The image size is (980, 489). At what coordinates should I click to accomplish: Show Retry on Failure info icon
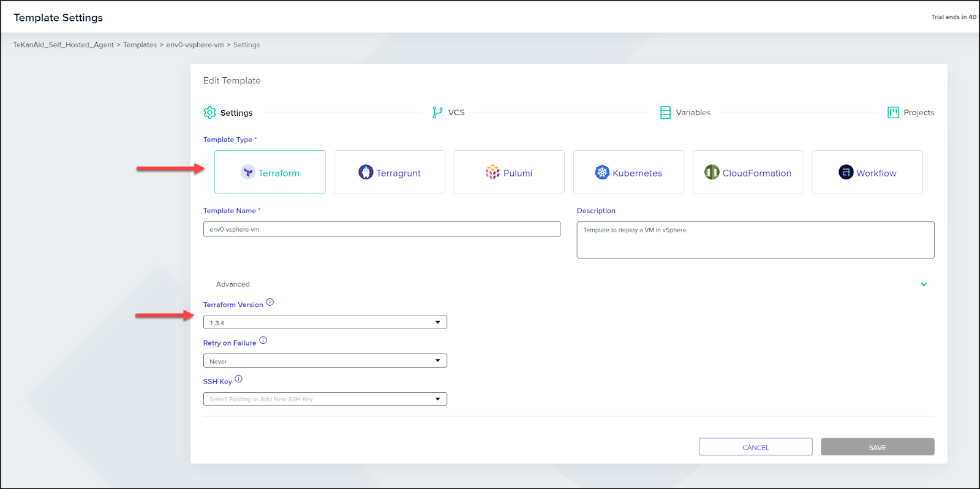tap(263, 341)
